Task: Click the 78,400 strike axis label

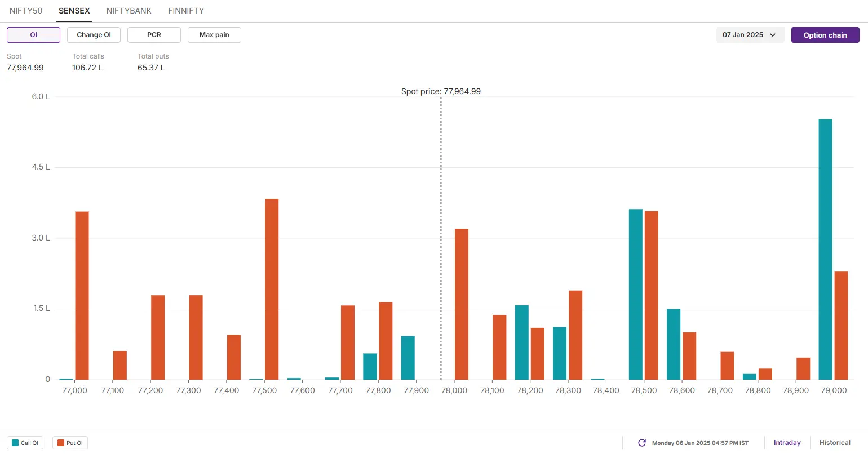Action: pyautogui.click(x=606, y=390)
